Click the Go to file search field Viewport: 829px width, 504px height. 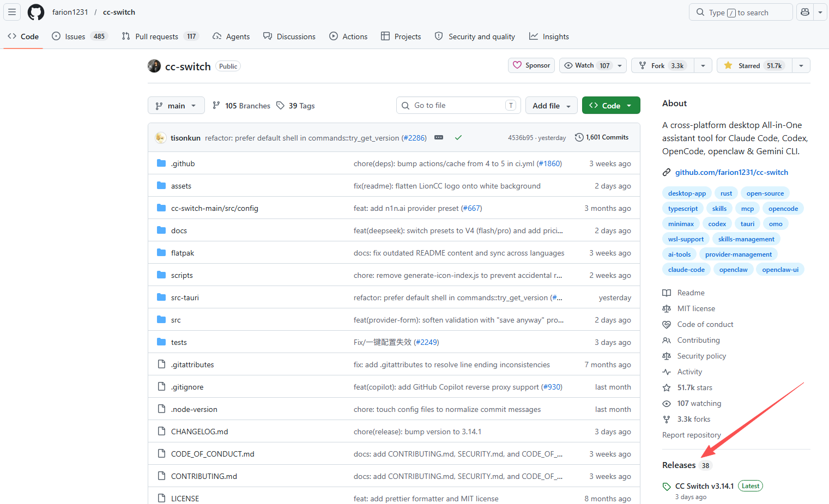[458, 105]
